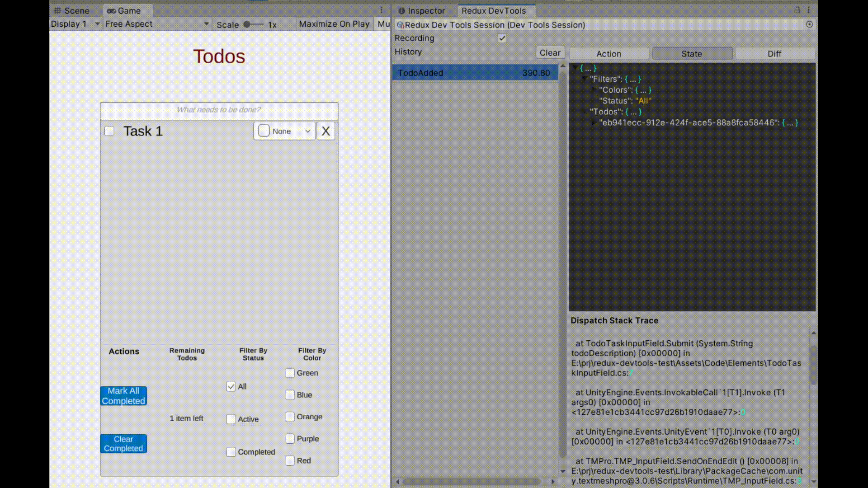The width and height of the screenshot is (868, 488).
Task: Click the lock icon in Inspector panel
Action: (x=797, y=10)
